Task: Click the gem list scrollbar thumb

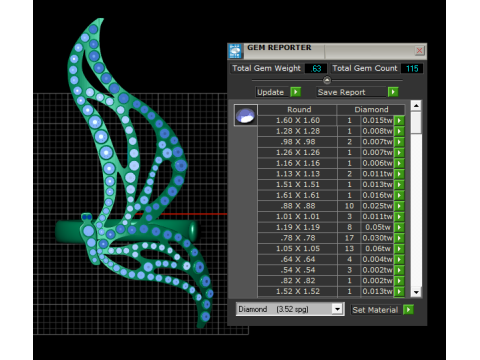Action: (416, 123)
